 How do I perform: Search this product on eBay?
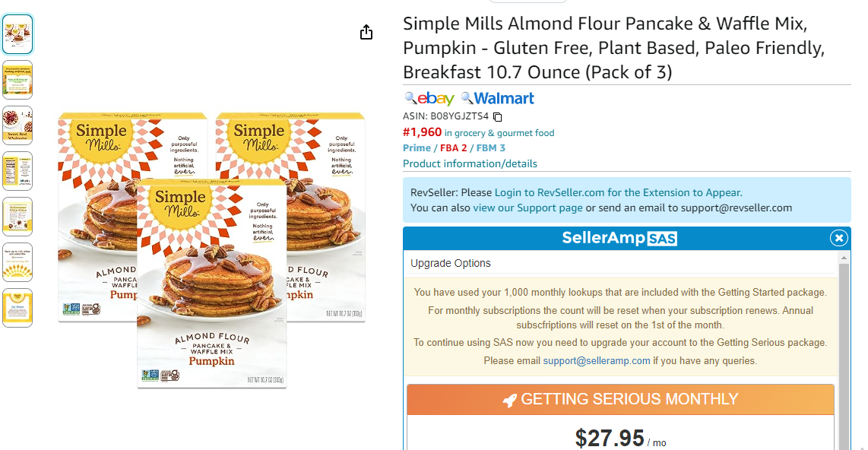pos(429,99)
